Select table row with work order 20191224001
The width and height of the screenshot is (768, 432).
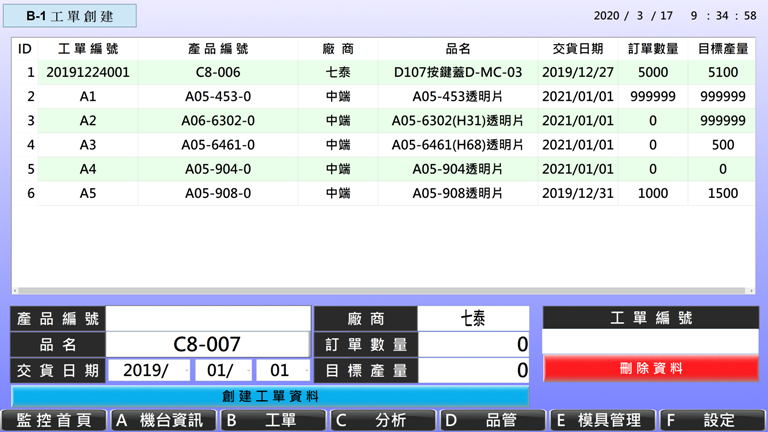pos(383,73)
